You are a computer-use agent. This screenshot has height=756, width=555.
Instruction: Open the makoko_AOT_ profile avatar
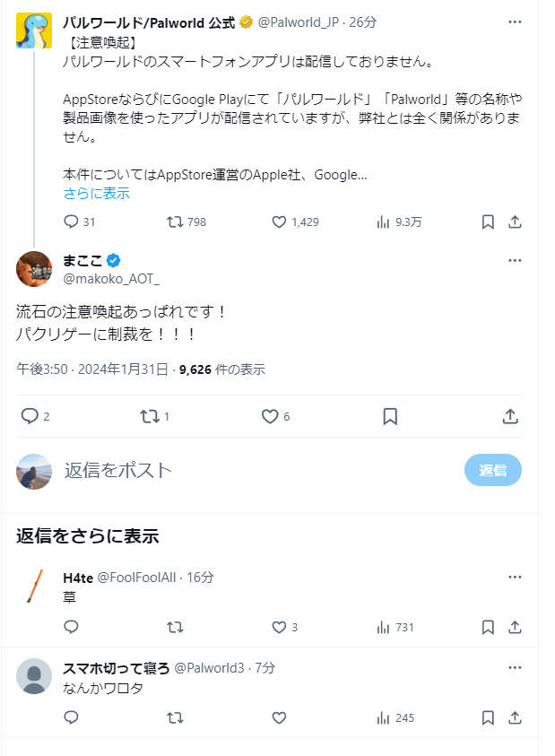[x=34, y=269]
